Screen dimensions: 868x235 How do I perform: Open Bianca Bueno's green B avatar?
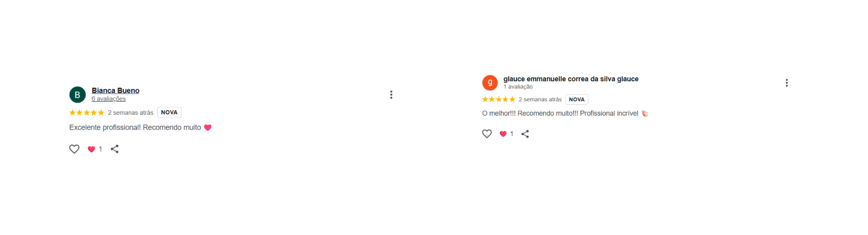77,95
